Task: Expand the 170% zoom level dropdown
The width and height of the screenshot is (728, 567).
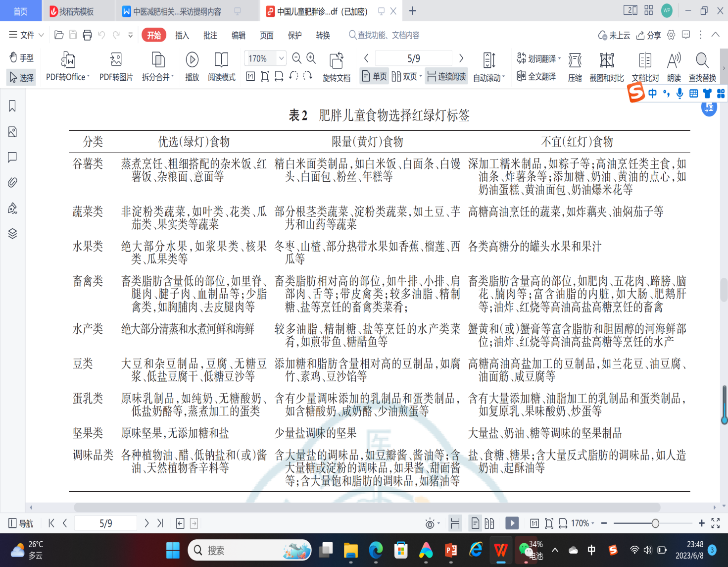Action: click(x=281, y=58)
